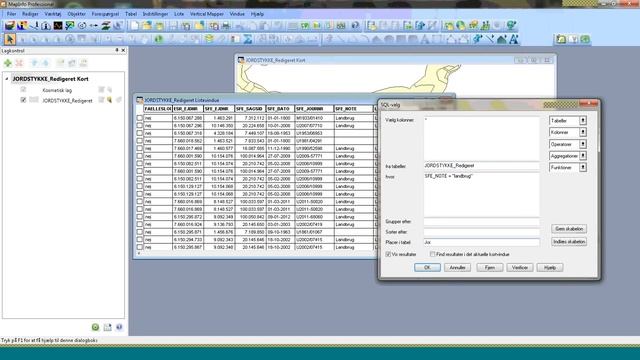Screen dimensions: 640x360
Task: Click the Placer i tabel field
Action: [x=481, y=242]
